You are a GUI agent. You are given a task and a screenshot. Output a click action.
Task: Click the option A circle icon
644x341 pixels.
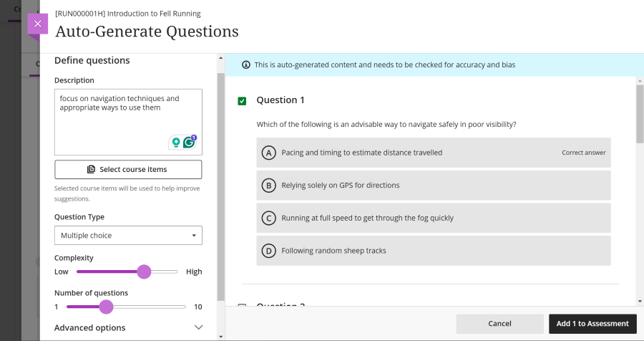tap(268, 153)
